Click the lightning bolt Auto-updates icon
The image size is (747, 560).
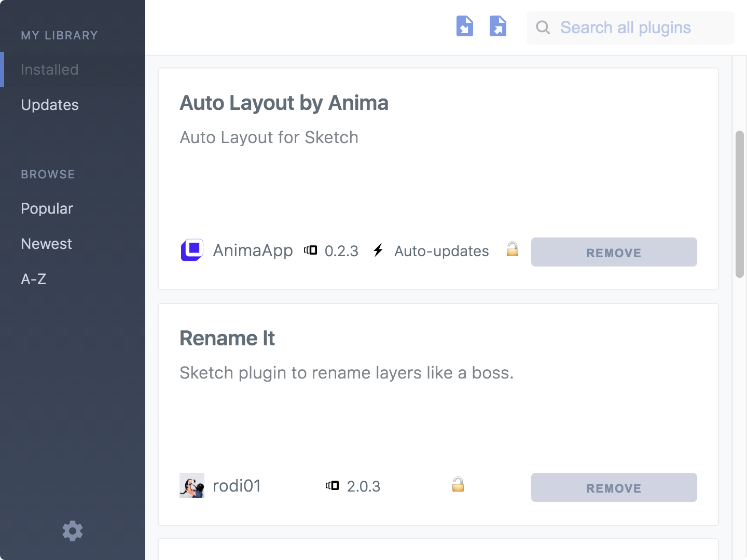point(378,250)
